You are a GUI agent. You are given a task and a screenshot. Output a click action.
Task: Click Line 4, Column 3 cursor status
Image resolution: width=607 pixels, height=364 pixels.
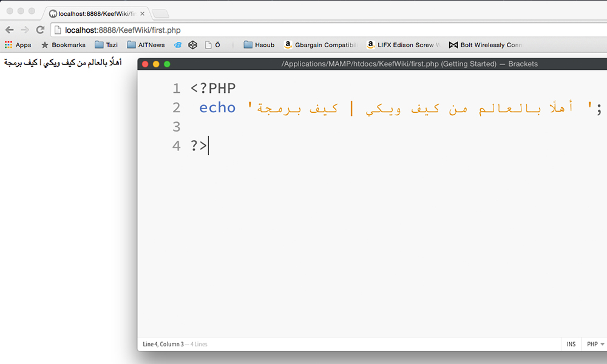pos(163,344)
